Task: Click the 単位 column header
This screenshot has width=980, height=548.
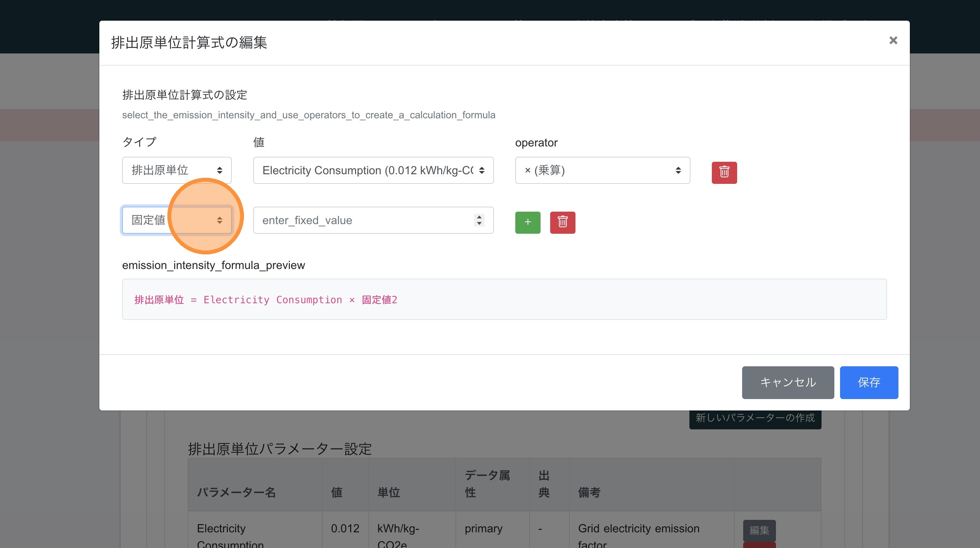Action: pos(389,492)
